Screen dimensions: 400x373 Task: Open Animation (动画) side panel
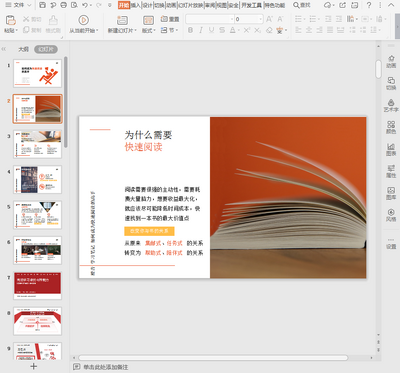pyautogui.click(x=391, y=61)
